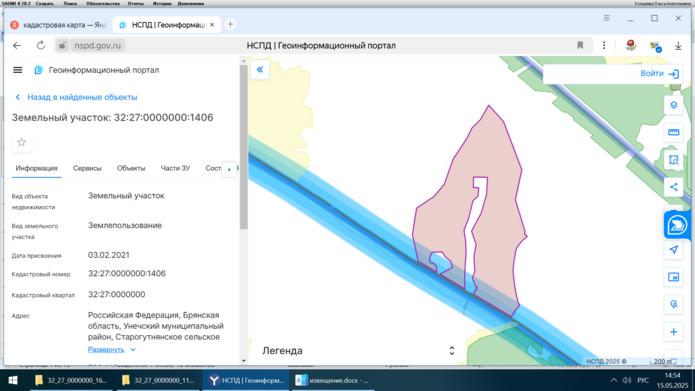The width and height of the screenshot is (695, 391).
Task: Open the browser profile avatar icon
Action: (631, 45)
